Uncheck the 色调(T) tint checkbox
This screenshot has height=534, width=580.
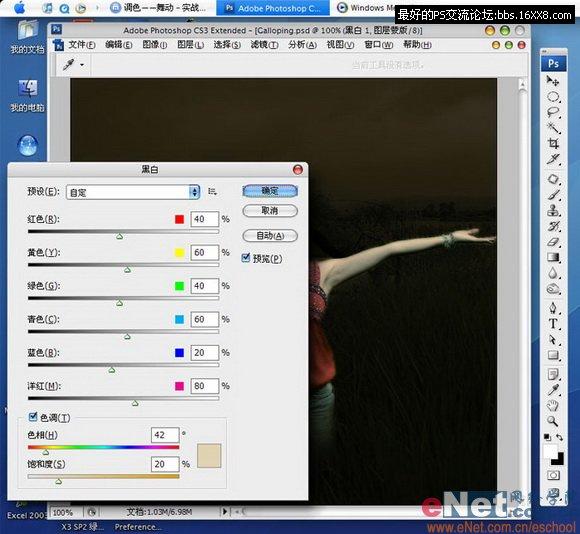click(33, 417)
